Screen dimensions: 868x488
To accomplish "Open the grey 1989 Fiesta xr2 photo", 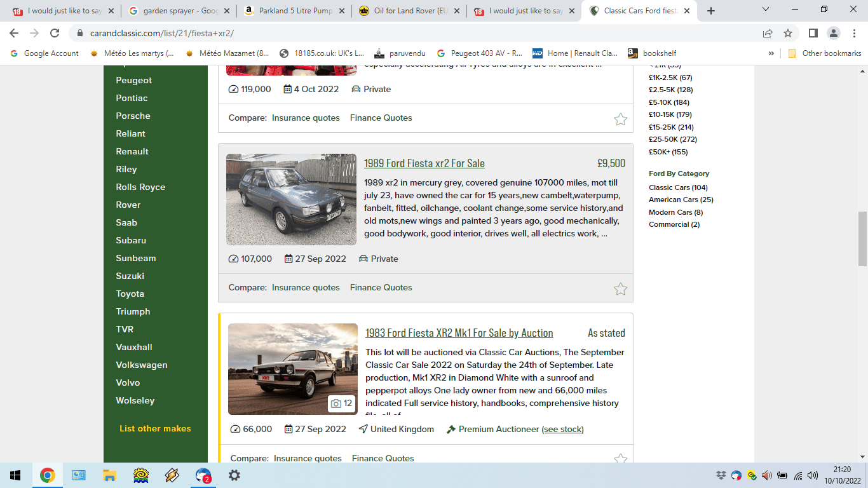I will pos(291,200).
